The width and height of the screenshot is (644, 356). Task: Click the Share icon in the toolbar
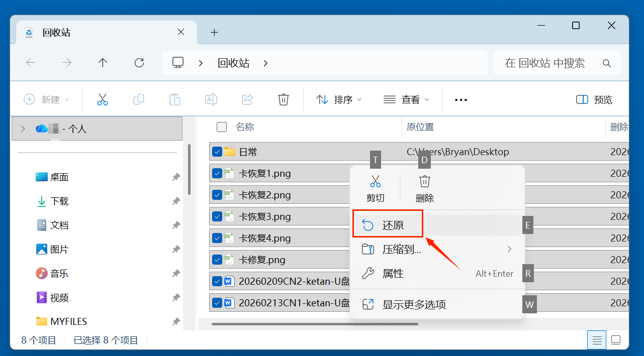pos(247,99)
